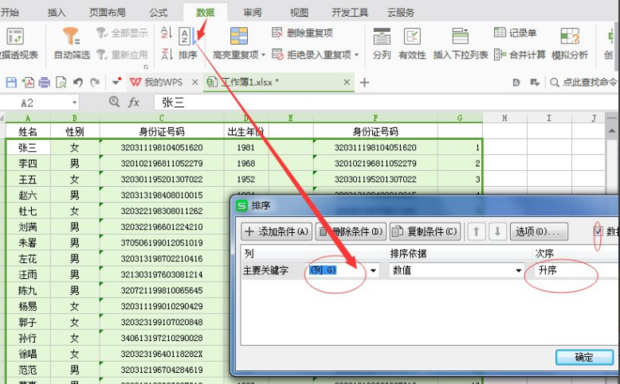Click the print icon in quick toolbar
Screen dimensions: 620x384
point(44,82)
